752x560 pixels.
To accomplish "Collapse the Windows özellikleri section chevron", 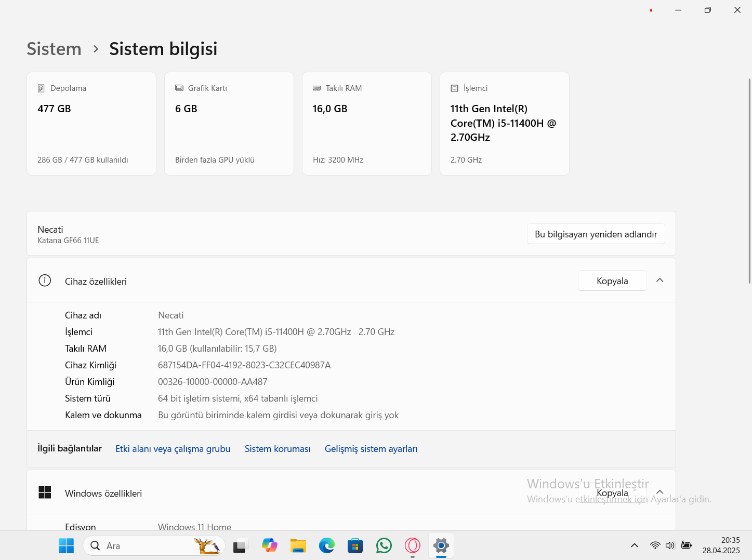I will click(660, 492).
